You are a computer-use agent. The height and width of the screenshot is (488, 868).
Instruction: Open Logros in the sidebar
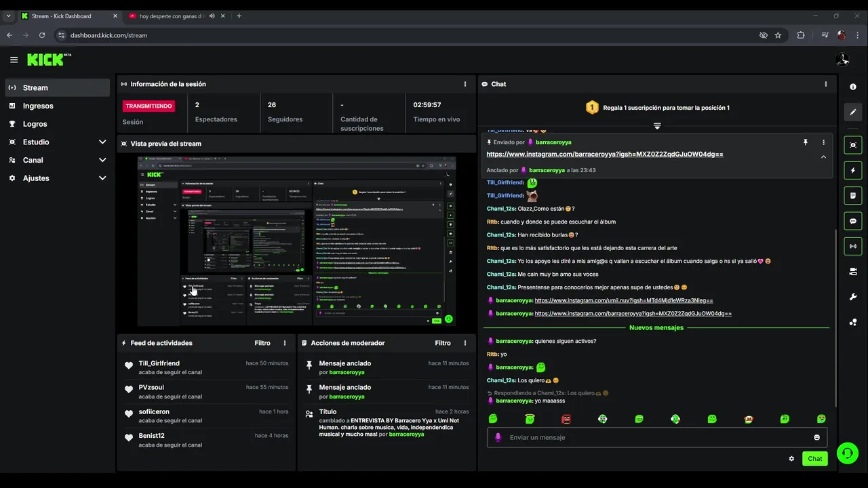coord(58,124)
